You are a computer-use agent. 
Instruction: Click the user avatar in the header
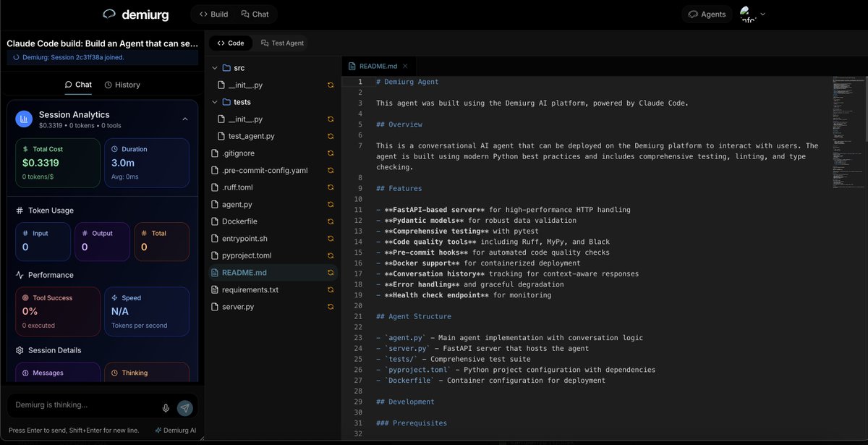tap(747, 14)
